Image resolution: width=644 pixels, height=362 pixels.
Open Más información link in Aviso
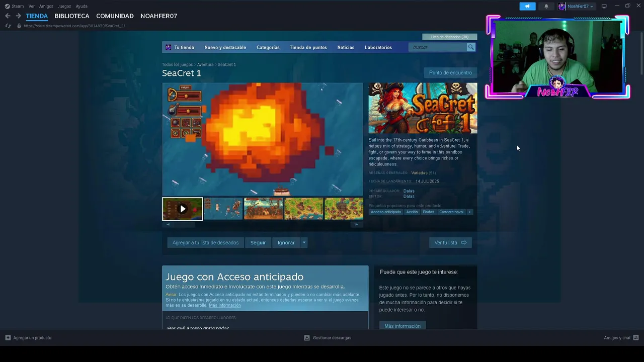pos(225,305)
